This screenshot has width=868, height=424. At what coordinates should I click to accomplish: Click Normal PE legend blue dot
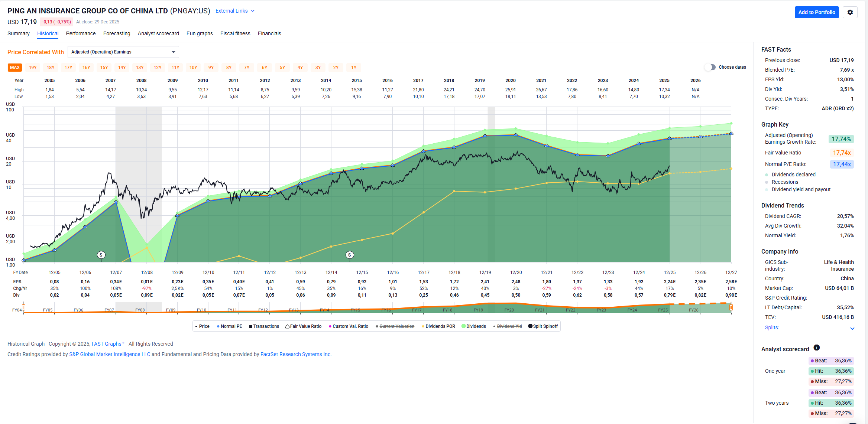point(218,326)
